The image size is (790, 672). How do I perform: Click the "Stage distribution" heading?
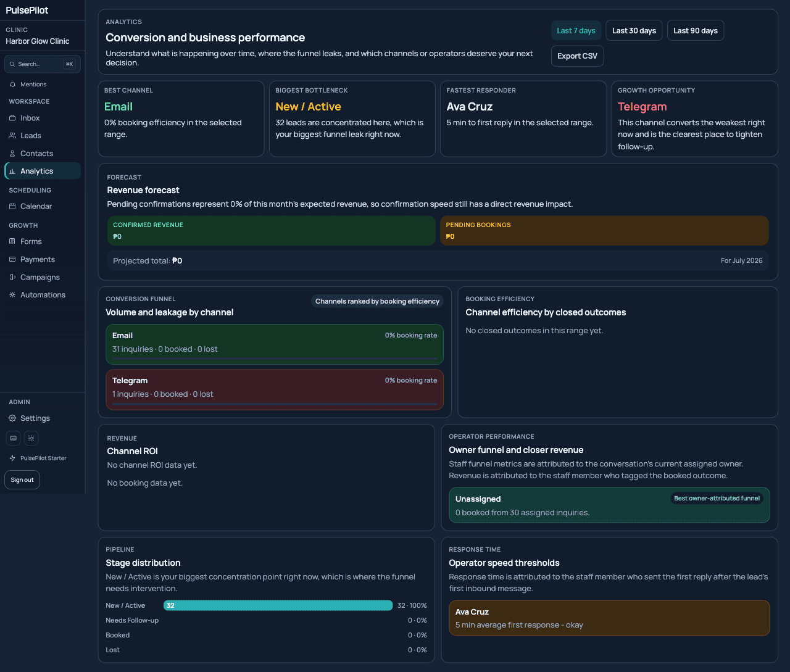(x=143, y=563)
